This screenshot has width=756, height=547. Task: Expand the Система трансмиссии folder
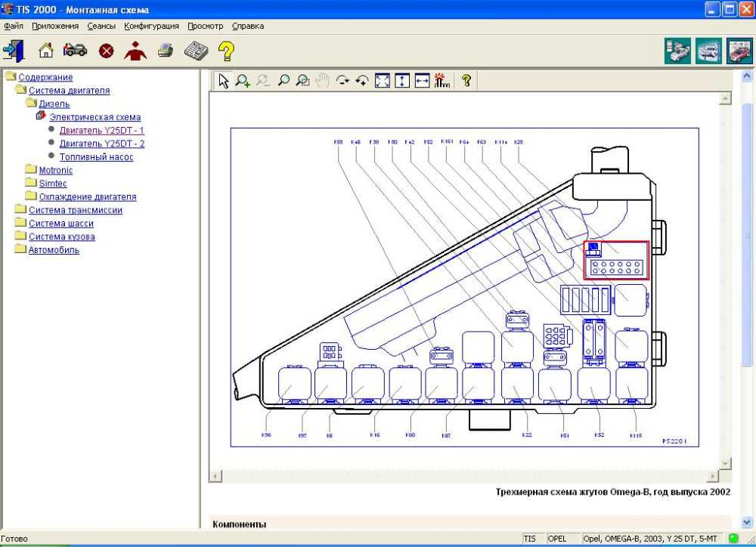pyautogui.click(x=75, y=210)
